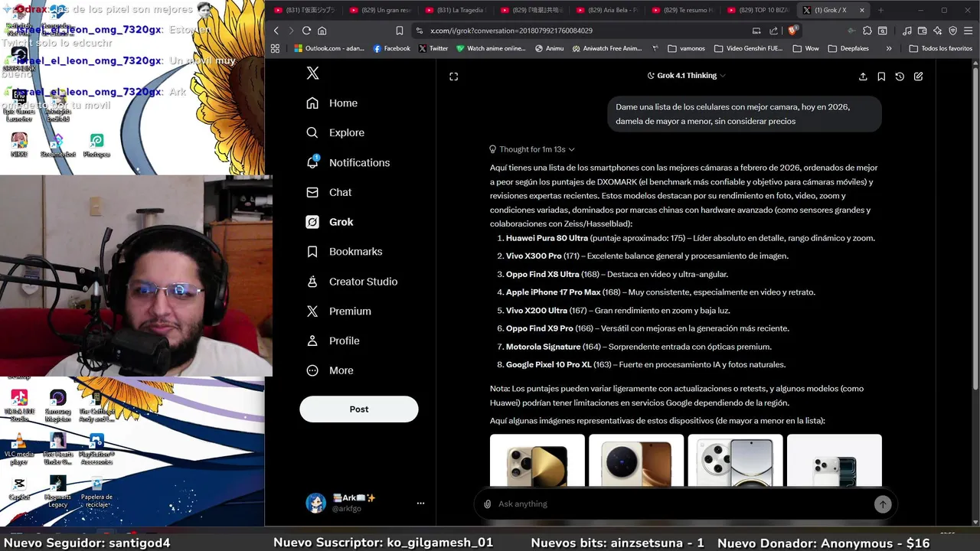Open a new browser tab with plus
Image resolution: width=980 pixels, height=551 pixels.
pos(880,10)
